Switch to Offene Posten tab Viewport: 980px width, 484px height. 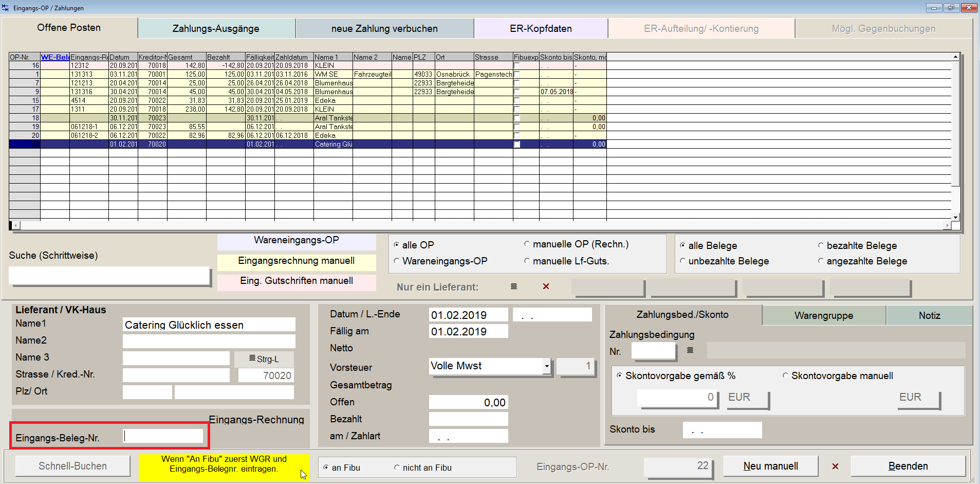pos(69,28)
